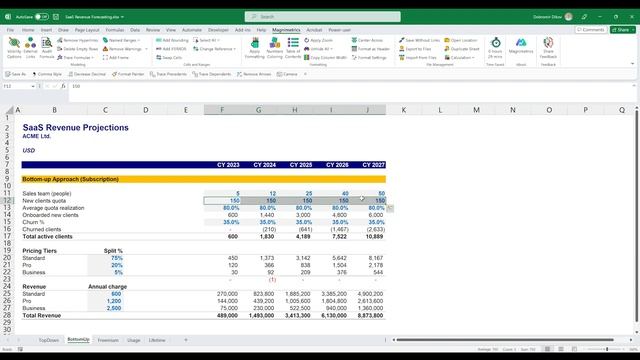Click Add Frame in the ribbon

tap(116, 58)
